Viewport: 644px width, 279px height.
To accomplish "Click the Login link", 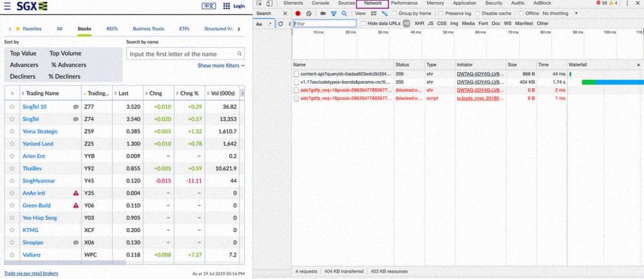I will 239,6.
